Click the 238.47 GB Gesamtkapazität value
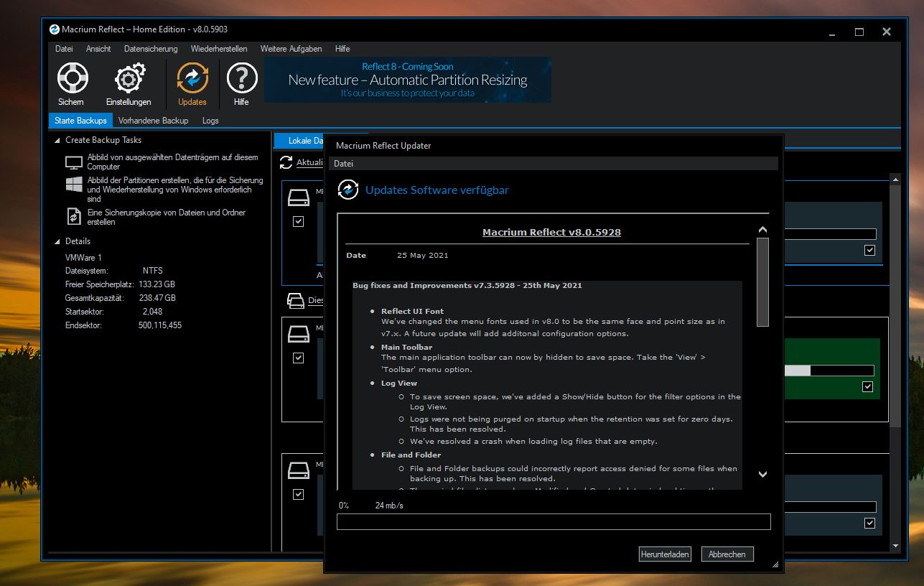Viewport: 924px width, 586px height. pos(157,297)
